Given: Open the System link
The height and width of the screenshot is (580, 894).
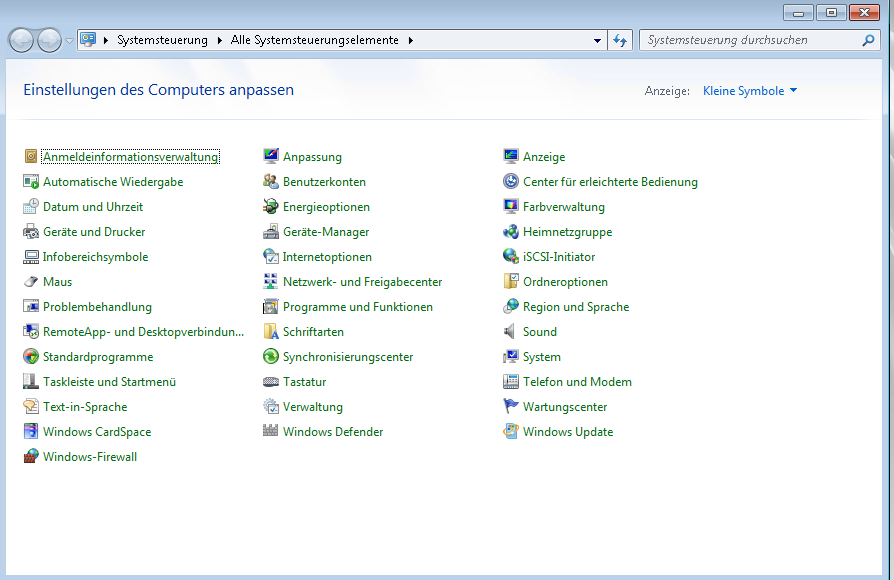Looking at the screenshot, I should point(542,357).
